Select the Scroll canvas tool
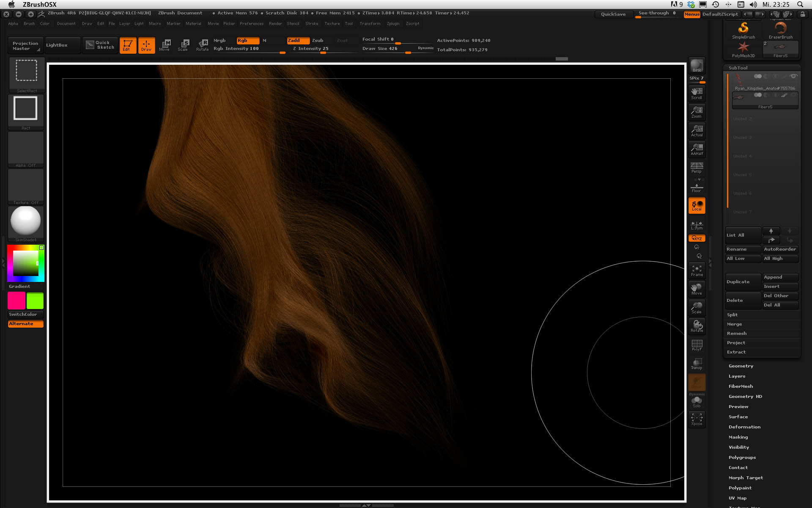This screenshot has width=812, height=508. pos(697,93)
